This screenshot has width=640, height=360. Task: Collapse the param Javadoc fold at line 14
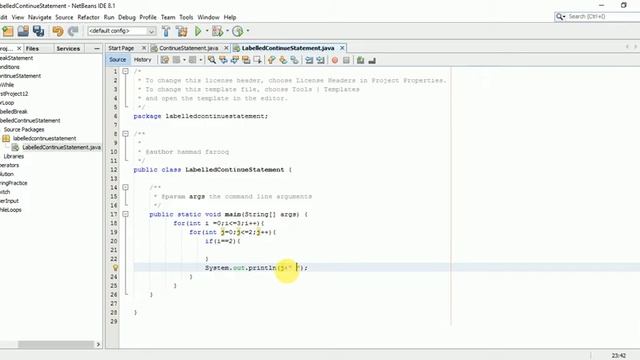pos(125,187)
